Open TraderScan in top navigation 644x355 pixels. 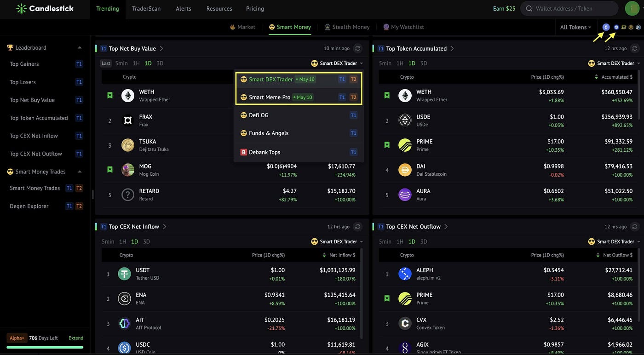pyautogui.click(x=146, y=8)
